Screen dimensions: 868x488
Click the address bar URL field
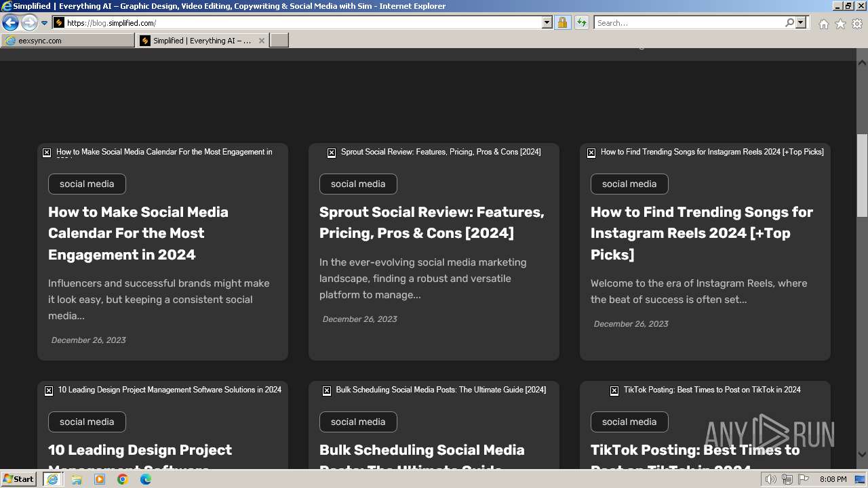303,23
